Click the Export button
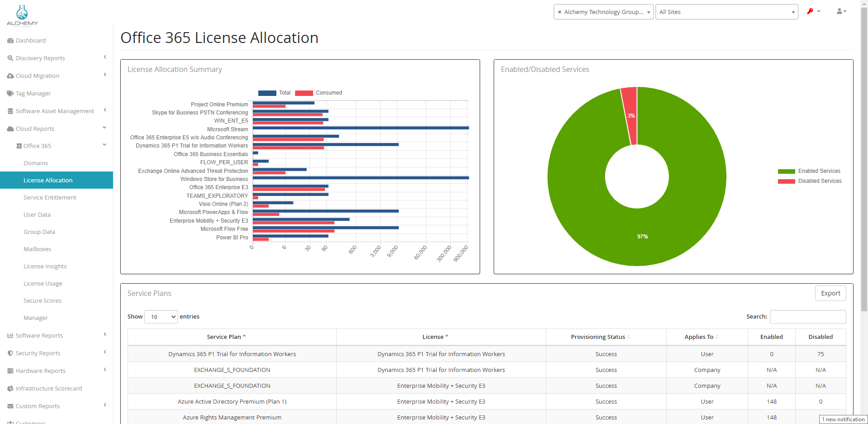The image size is (868, 424). click(830, 293)
